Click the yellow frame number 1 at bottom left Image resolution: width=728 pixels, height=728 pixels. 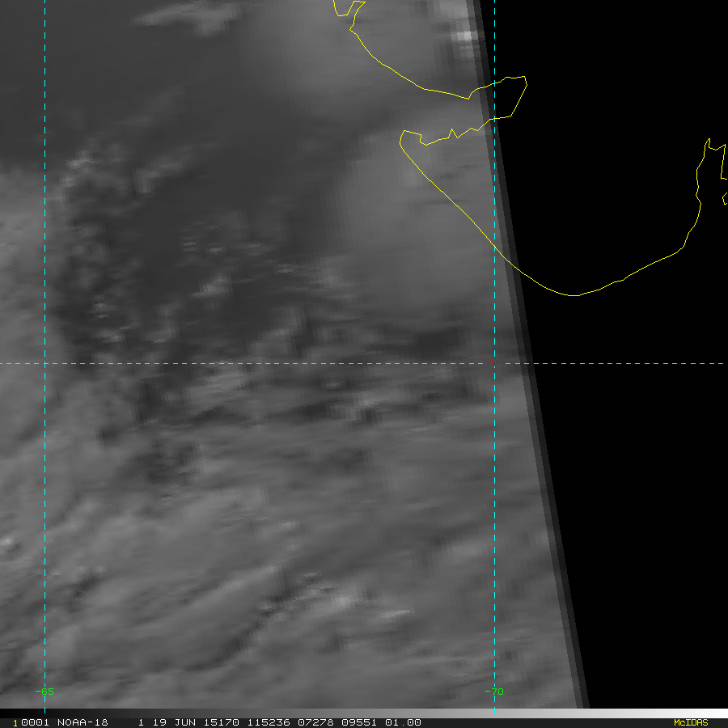[15, 722]
